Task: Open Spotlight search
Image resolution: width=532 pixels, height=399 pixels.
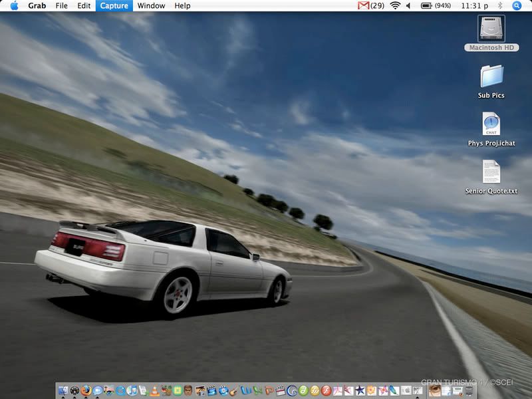Action: click(517, 6)
